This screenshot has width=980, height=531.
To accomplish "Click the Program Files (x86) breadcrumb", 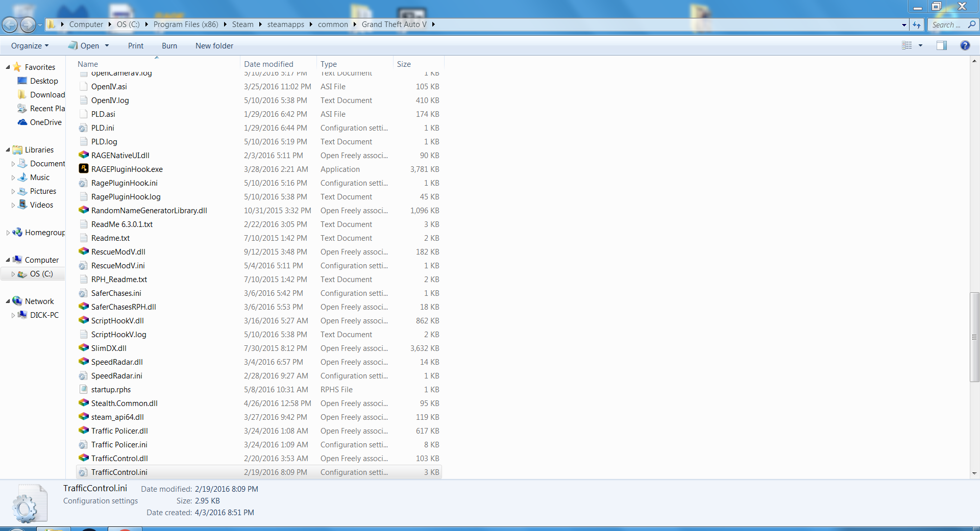I will click(186, 24).
